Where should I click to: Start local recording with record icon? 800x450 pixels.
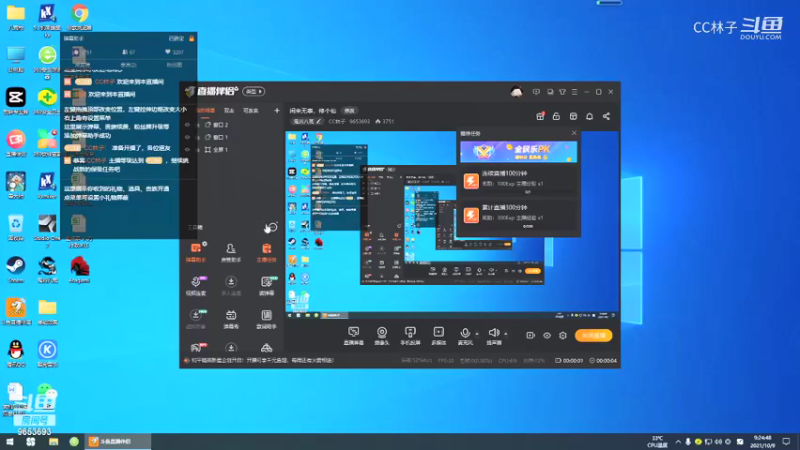[x=531, y=335]
